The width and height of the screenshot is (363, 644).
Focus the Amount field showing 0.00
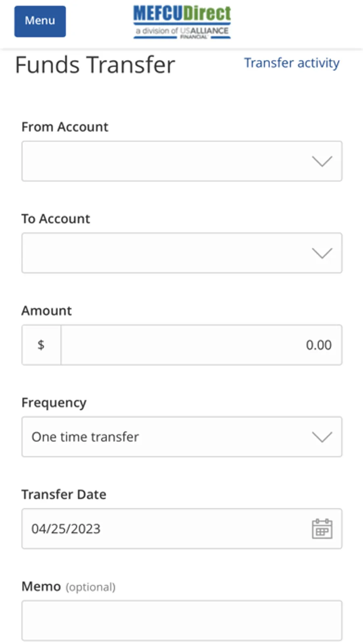(201, 345)
